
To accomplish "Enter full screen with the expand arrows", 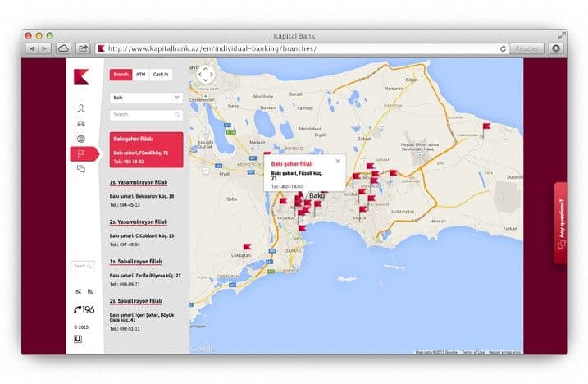I will pyautogui.click(x=562, y=35).
